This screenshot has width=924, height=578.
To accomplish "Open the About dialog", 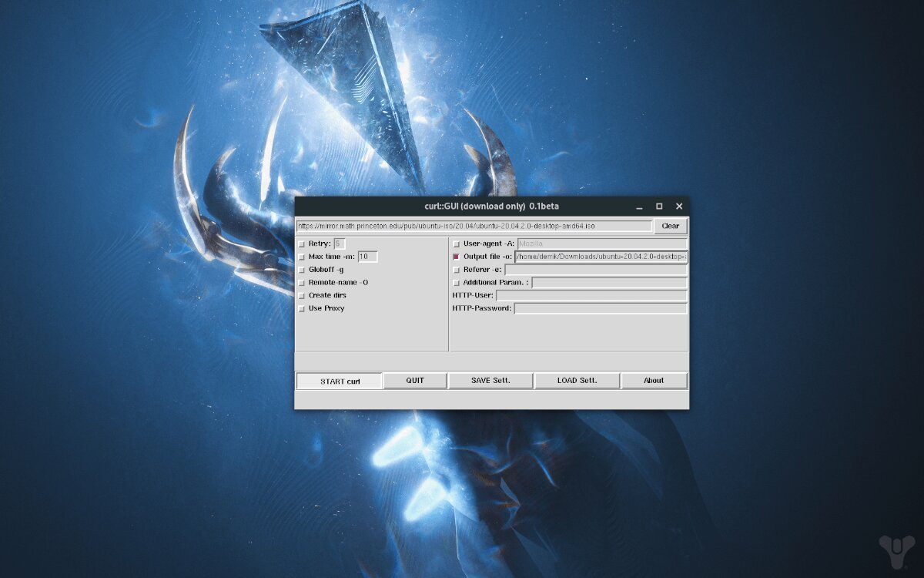I will pos(654,380).
